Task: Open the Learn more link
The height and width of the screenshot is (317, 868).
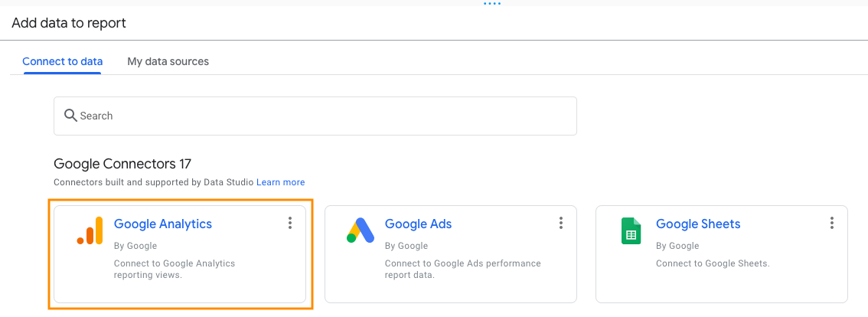Action: [x=281, y=182]
